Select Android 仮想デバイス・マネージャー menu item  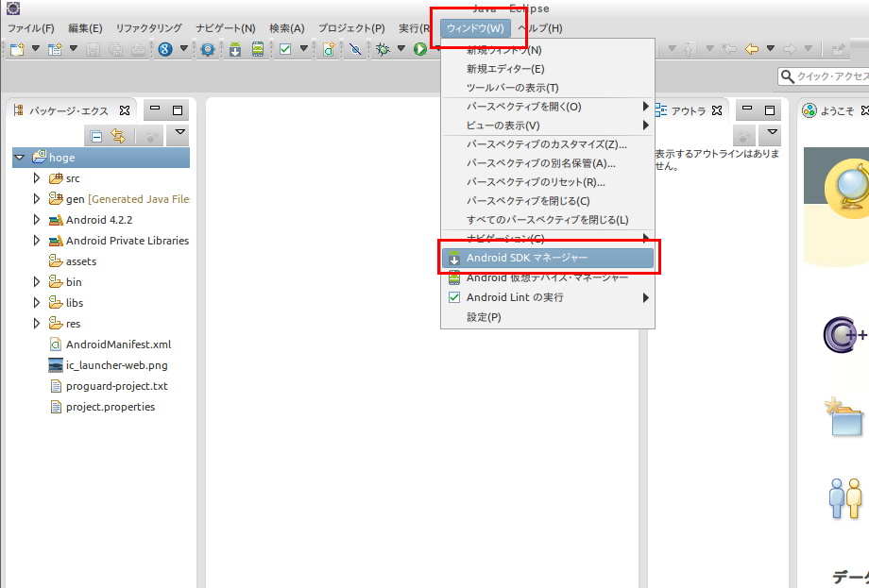click(548, 277)
